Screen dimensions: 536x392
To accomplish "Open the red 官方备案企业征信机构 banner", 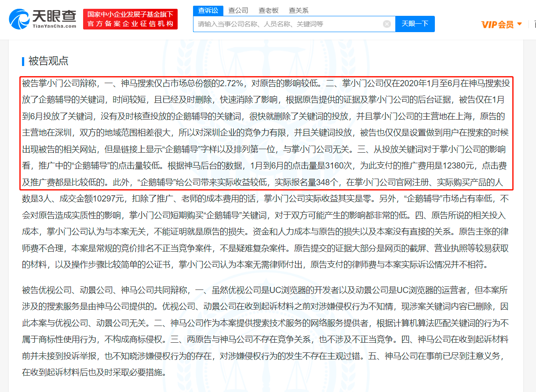I will point(130,19).
